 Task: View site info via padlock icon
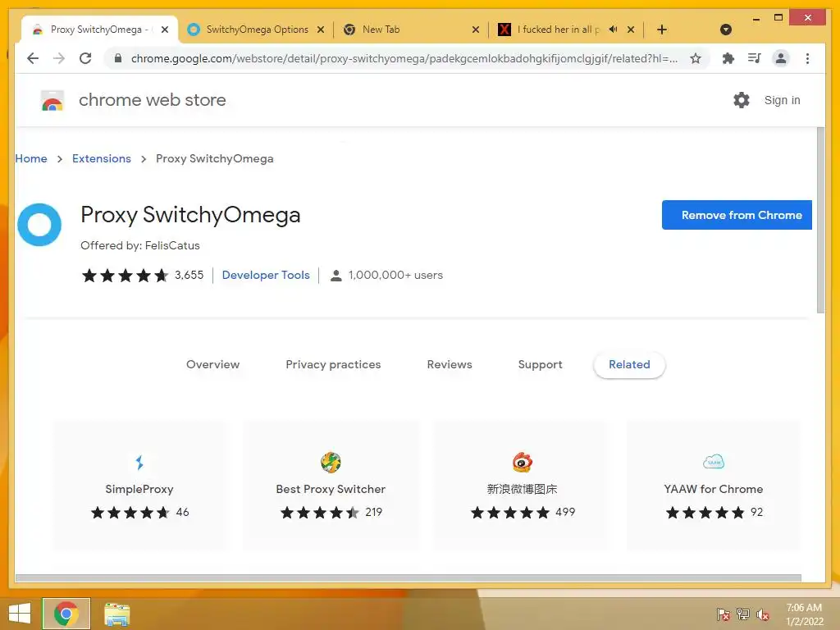118,58
